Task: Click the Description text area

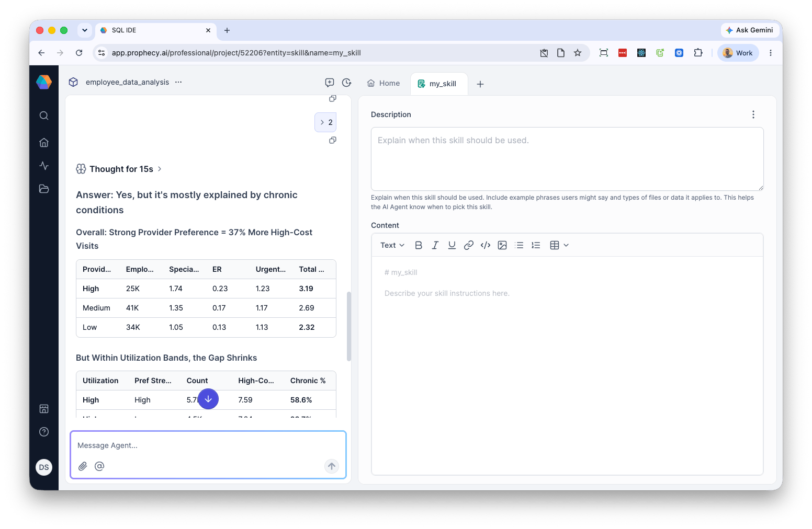Action: pyautogui.click(x=567, y=159)
